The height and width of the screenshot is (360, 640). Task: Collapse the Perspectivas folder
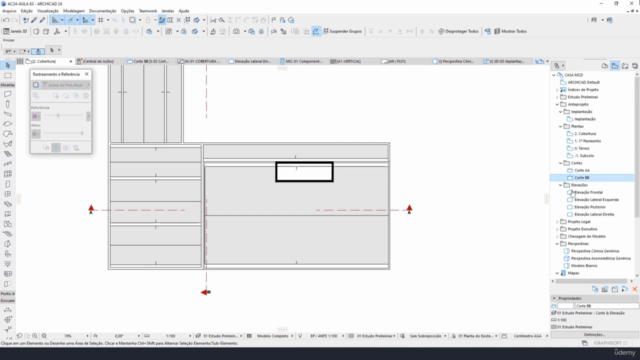tap(558, 244)
